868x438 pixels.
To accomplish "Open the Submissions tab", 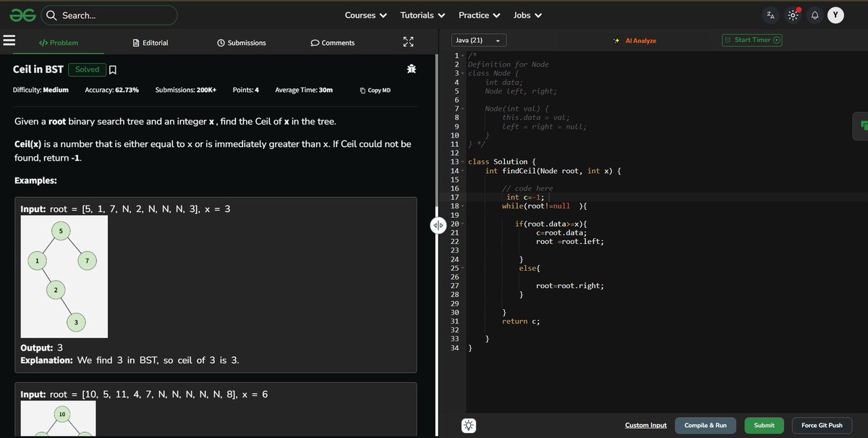I will [x=242, y=43].
